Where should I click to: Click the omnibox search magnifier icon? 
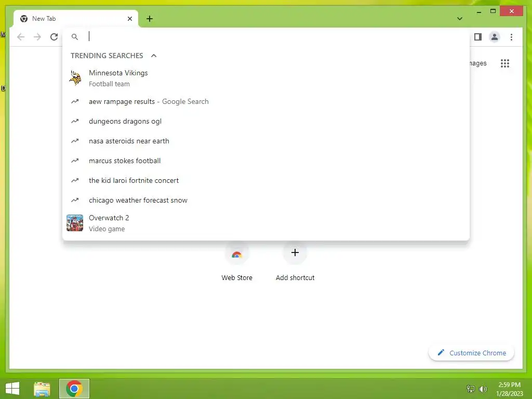75,37
